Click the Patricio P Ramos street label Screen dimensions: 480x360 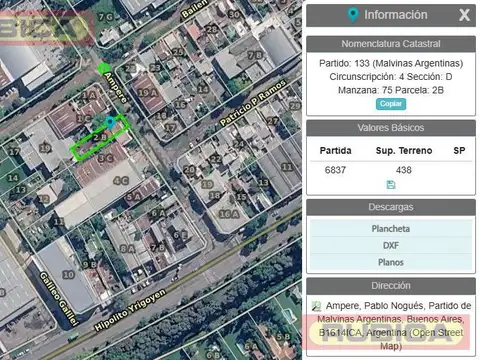tap(253, 102)
